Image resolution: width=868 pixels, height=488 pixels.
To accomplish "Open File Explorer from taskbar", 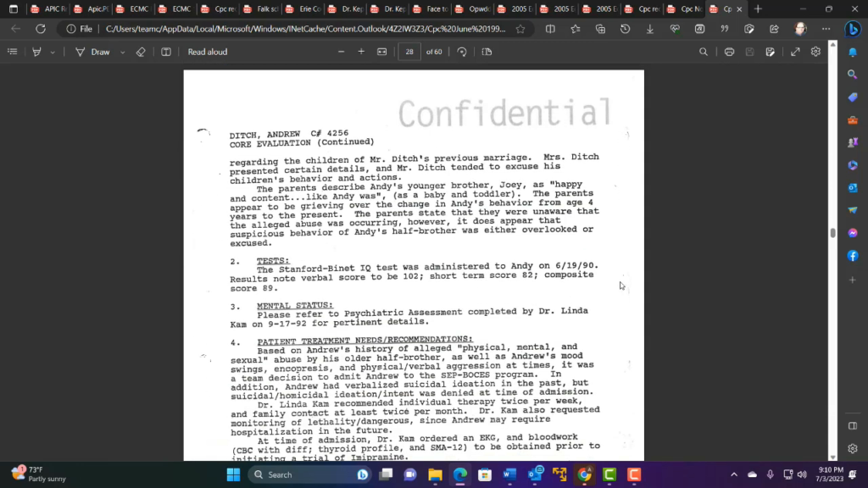I will point(435,474).
